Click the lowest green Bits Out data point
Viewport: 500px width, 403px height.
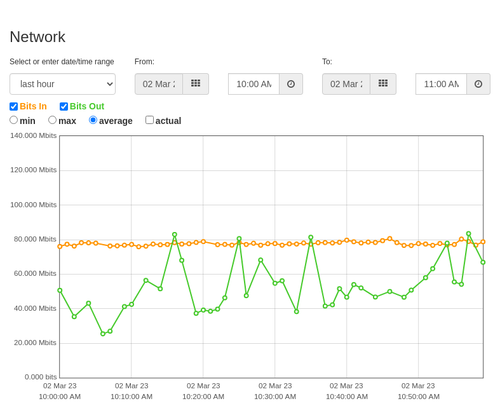pyautogui.click(x=103, y=334)
